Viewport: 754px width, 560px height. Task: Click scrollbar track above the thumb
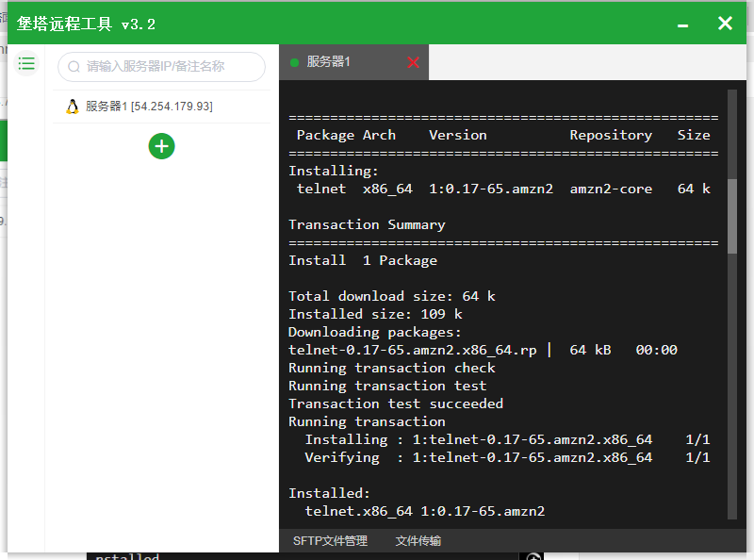click(732, 134)
